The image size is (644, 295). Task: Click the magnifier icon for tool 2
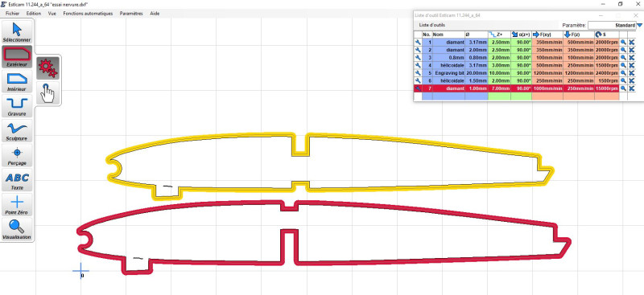[x=623, y=50]
